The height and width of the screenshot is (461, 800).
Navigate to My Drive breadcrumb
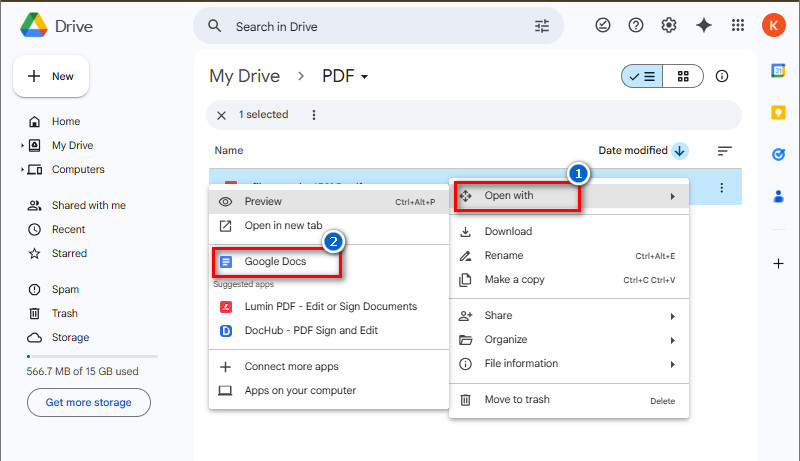[x=244, y=76]
